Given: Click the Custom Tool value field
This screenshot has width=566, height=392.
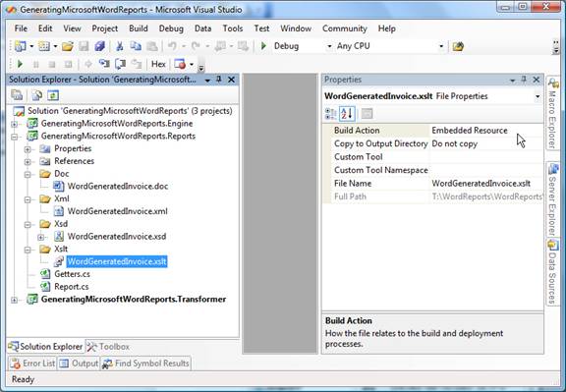Looking at the screenshot, I should coord(486,157).
